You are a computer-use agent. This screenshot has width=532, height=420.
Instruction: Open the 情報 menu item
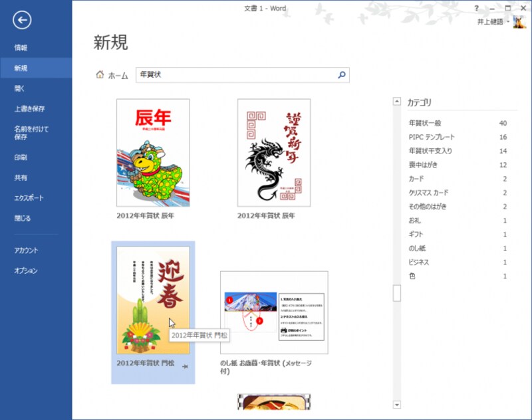pyautogui.click(x=21, y=48)
